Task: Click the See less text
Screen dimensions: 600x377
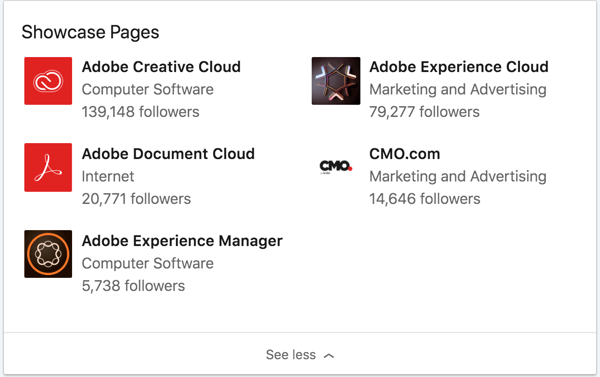Action: pyautogui.click(x=291, y=355)
